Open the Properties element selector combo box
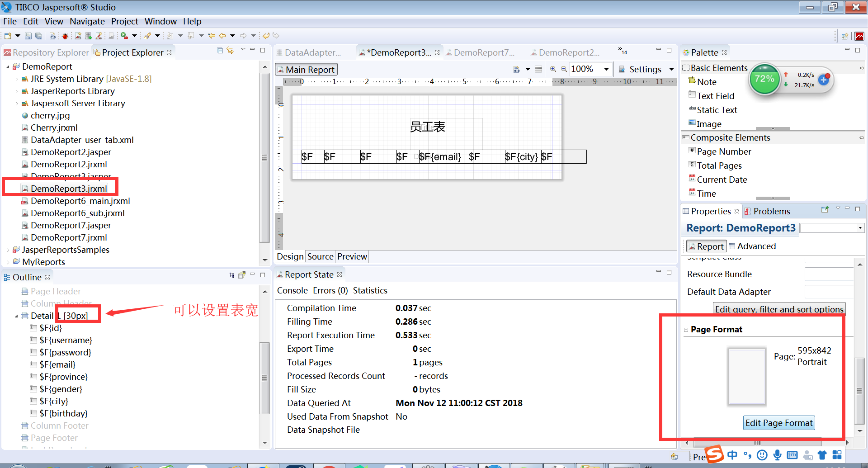 (832, 228)
